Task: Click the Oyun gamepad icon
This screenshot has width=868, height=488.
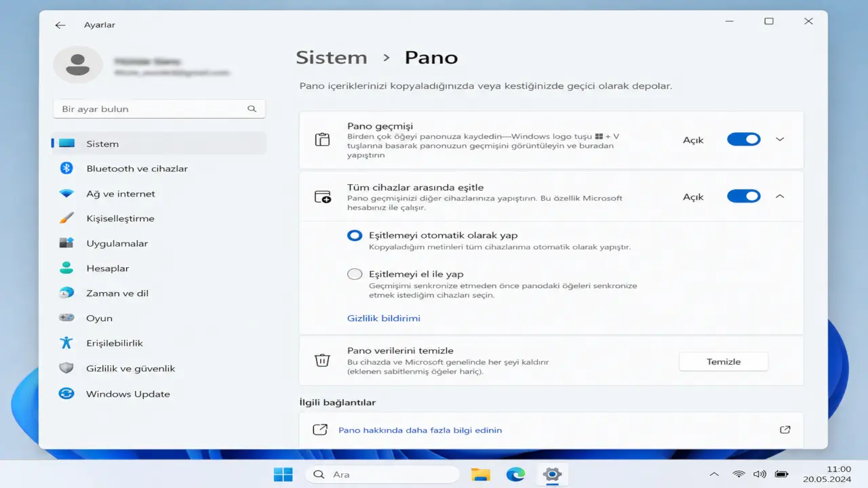Action: (x=66, y=318)
